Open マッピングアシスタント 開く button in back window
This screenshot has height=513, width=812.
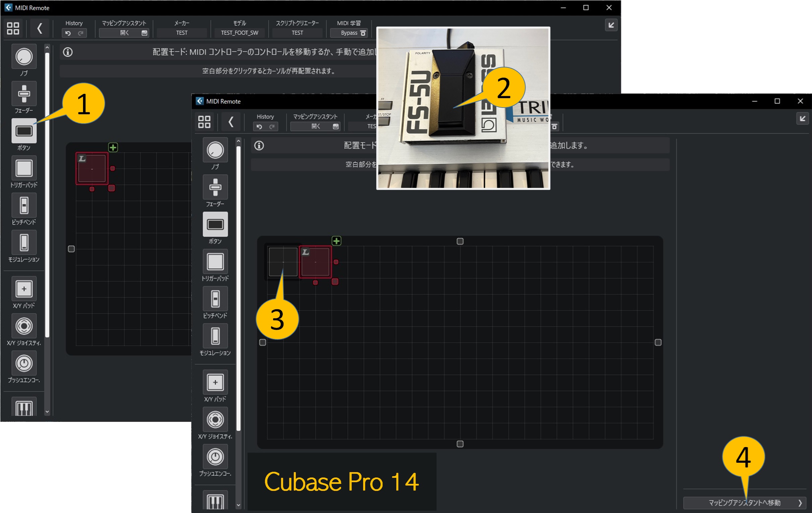(x=124, y=33)
